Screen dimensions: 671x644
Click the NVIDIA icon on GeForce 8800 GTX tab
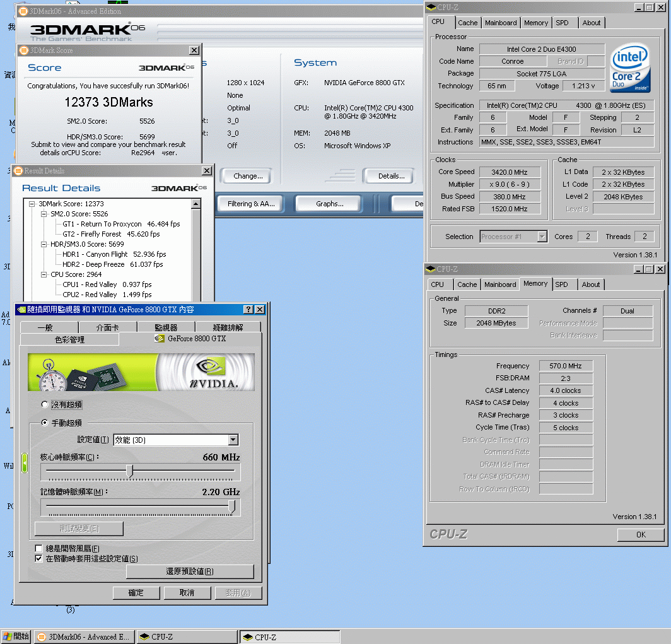[160, 339]
